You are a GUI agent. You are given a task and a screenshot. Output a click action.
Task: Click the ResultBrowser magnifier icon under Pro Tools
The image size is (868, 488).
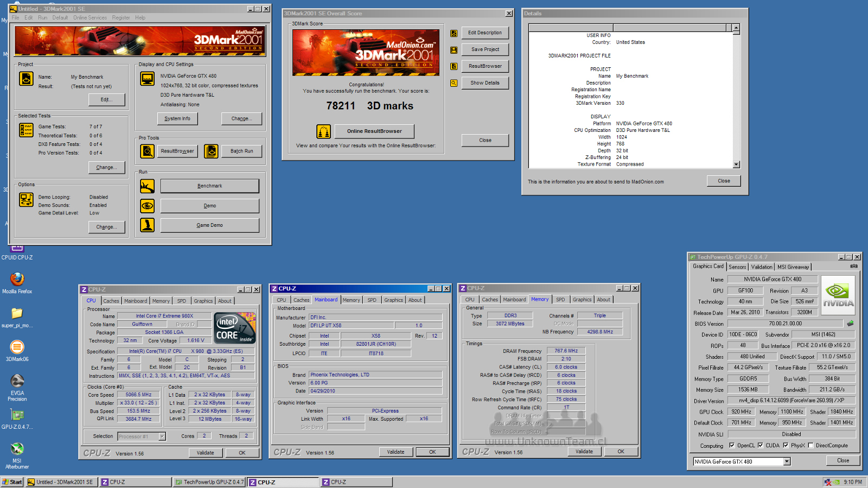(x=147, y=151)
